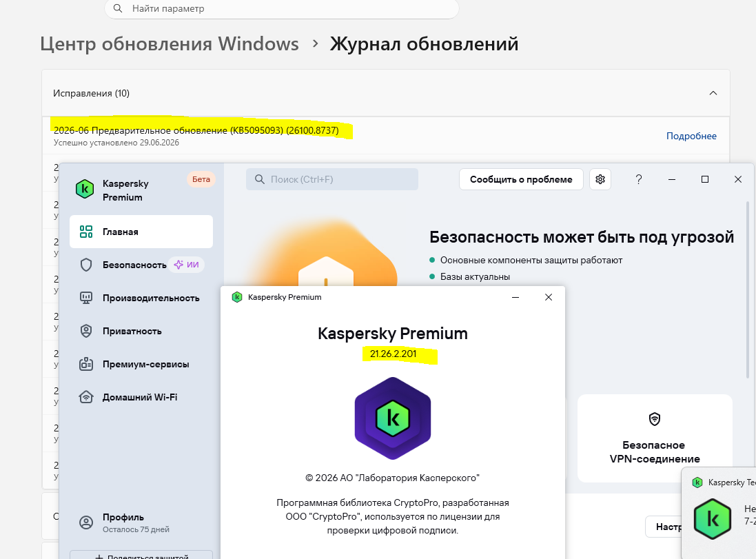Click the Kaspersky main window scrollbar
756x559 pixels.
click(748, 289)
